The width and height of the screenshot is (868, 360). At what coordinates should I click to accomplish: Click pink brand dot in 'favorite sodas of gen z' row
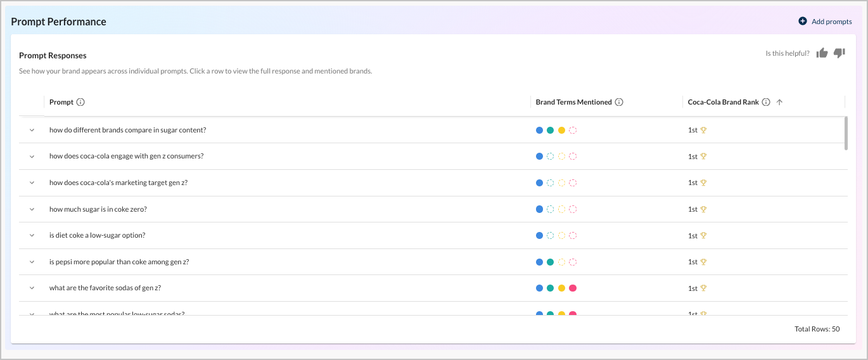573,288
